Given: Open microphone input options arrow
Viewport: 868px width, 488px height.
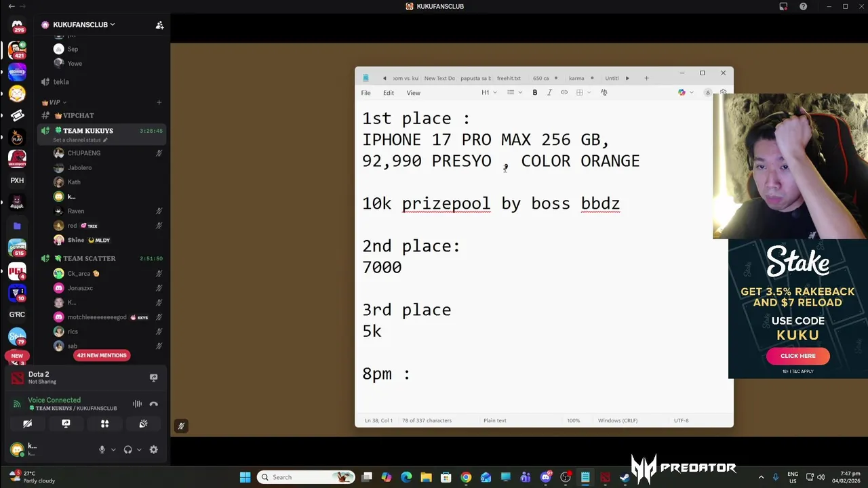Looking at the screenshot, I should click(x=113, y=449).
